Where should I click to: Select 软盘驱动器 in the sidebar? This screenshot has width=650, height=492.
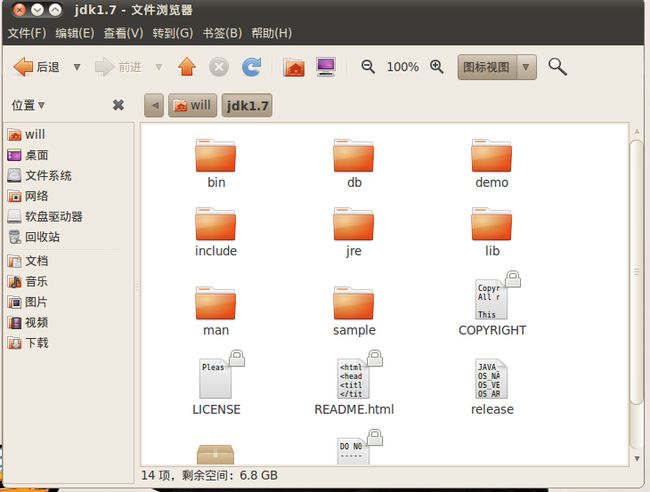45,216
